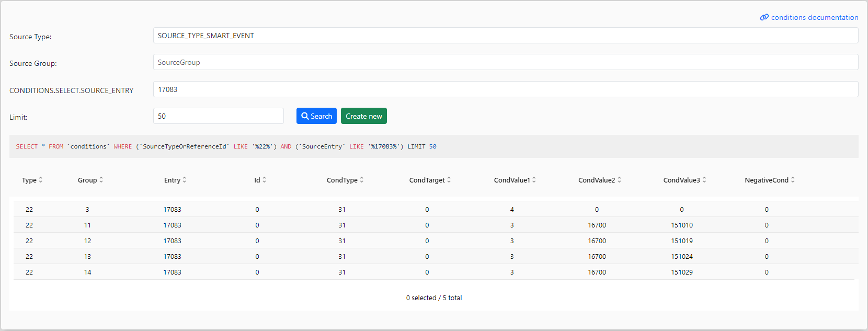
Task: Click the source entry field containing 17083
Action: click(505, 89)
